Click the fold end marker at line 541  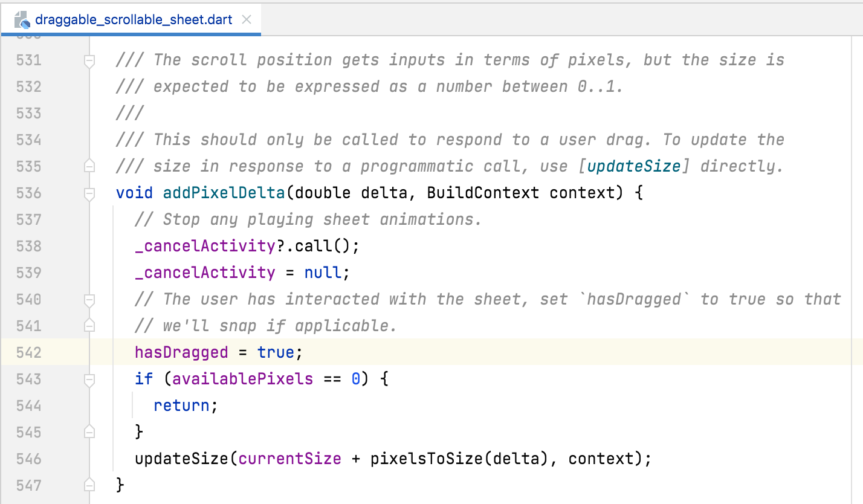pos(89,326)
